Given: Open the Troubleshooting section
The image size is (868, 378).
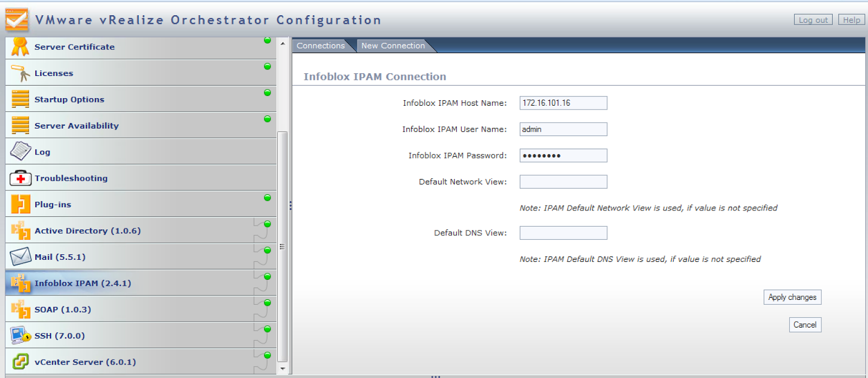Looking at the screenshot, I should pos(141,178).
